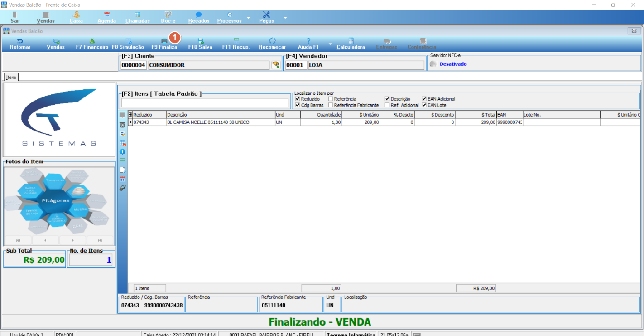Click the calendar 30 icon in item sidebar

coord(122,179)
